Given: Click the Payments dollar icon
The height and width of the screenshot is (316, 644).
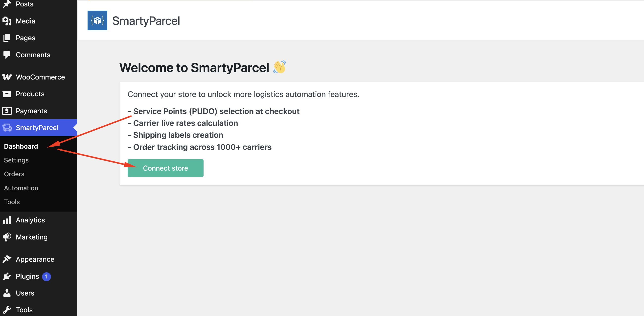Looking at the screenshot, I should pos(7,111).
